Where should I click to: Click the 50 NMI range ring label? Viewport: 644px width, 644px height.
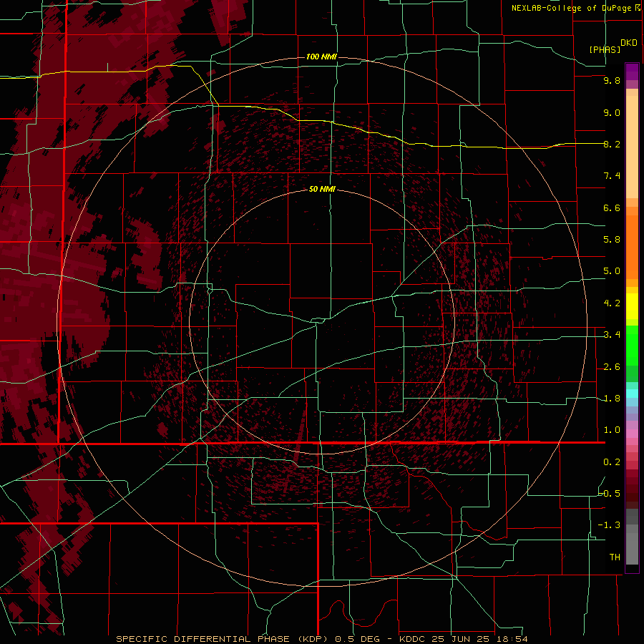coord(323,190)
